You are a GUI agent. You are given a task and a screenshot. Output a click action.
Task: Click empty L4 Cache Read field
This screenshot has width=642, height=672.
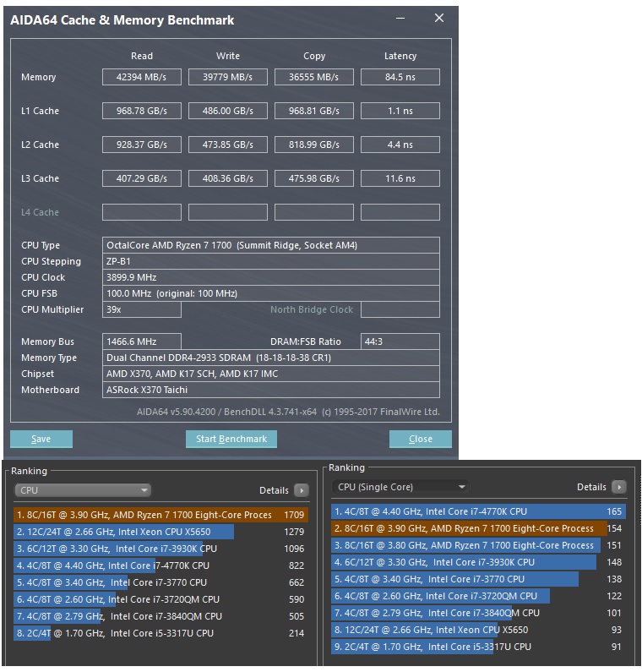coord(142,212)
